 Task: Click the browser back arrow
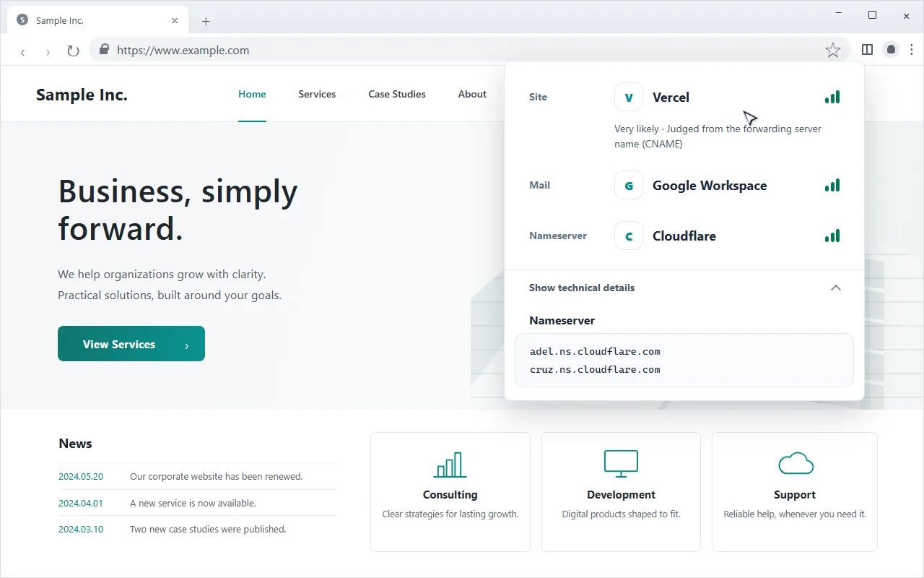23,51
